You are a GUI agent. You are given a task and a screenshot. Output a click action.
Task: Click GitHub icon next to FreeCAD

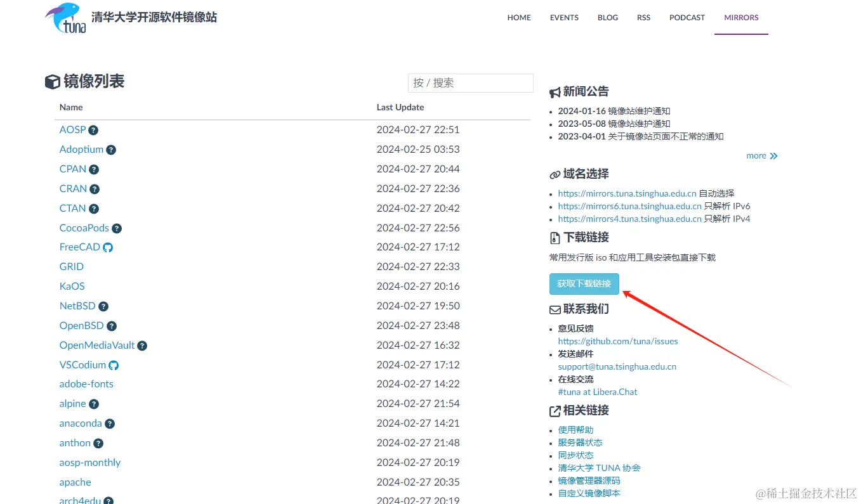108,247
